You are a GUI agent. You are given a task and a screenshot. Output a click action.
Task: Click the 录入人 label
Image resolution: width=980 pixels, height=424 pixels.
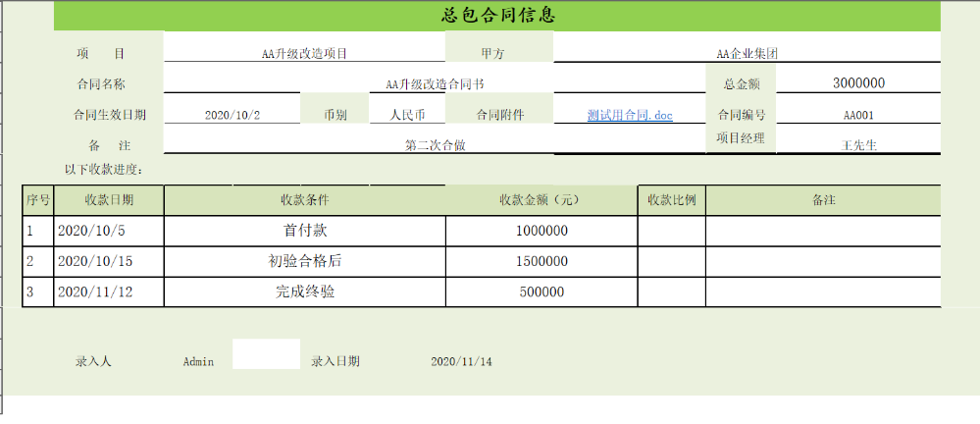(x=94, y=361)
